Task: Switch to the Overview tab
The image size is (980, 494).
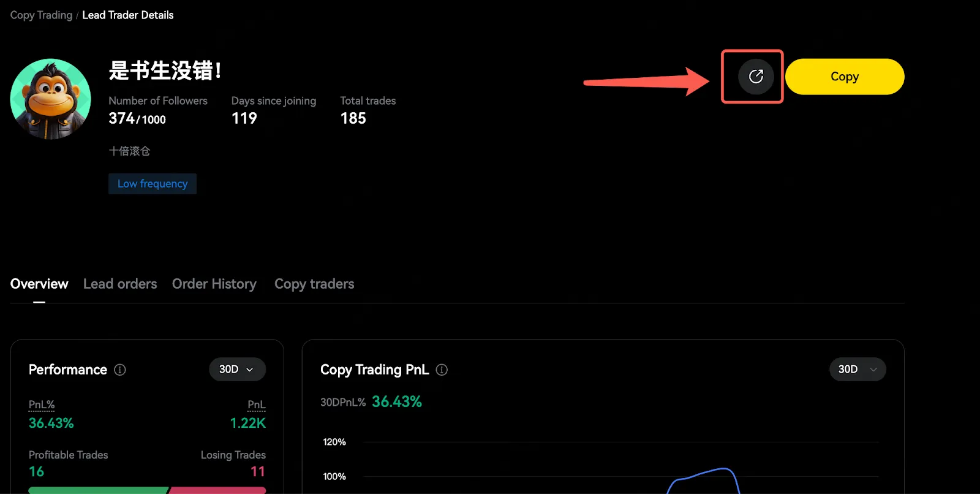Action: coord(39,284)
